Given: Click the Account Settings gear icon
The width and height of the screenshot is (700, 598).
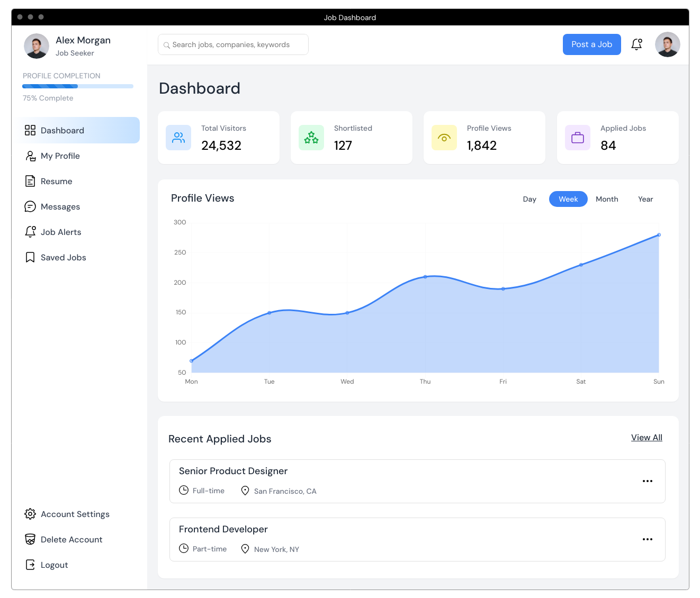Looking at the screenshot, I should (x=30, y=514).
